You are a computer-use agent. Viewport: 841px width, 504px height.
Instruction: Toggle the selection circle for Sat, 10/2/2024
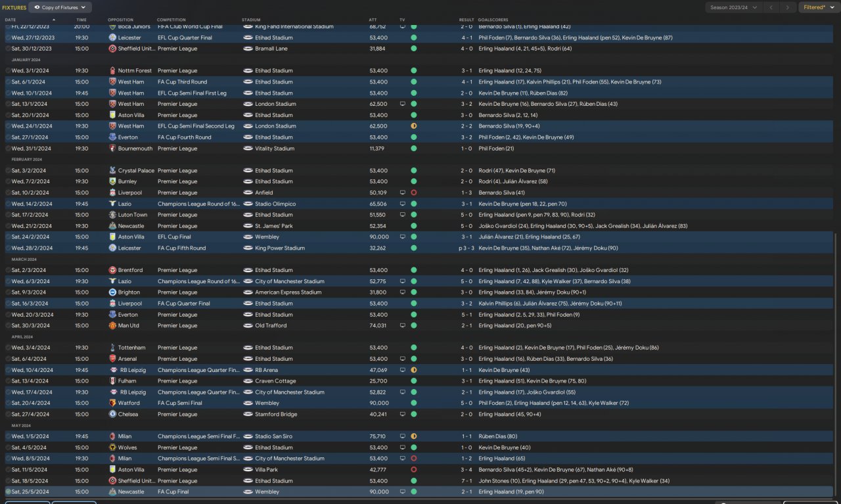click(x=8, y=193)
